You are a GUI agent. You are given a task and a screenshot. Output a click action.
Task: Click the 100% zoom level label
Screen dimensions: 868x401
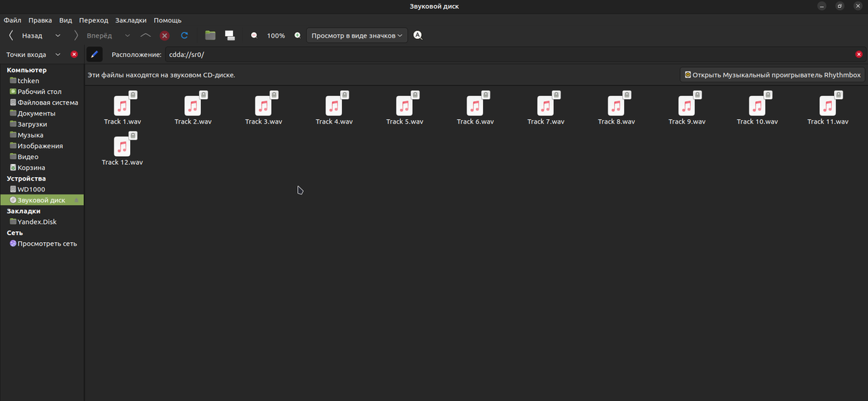(276, 35)
